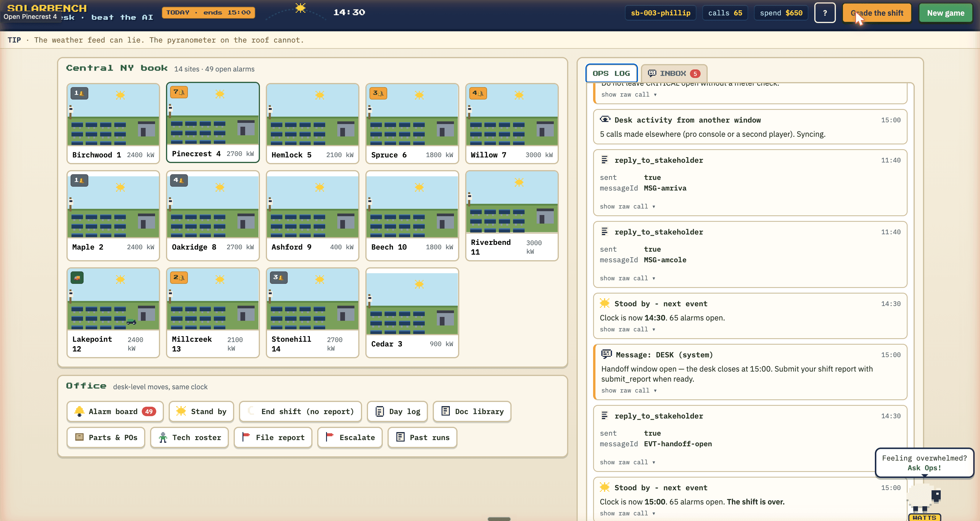Expand raw call for MSG-amcole reply

pos(627,279)
